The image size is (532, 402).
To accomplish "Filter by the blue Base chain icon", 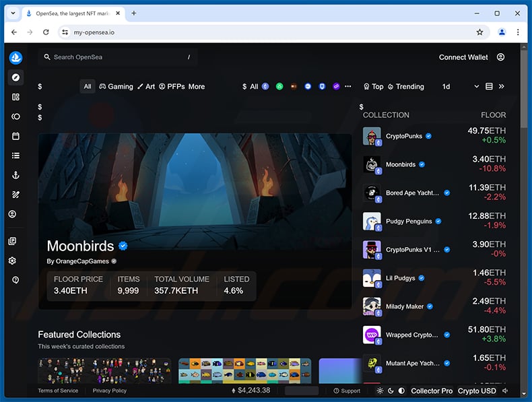I will pos(308,86).
